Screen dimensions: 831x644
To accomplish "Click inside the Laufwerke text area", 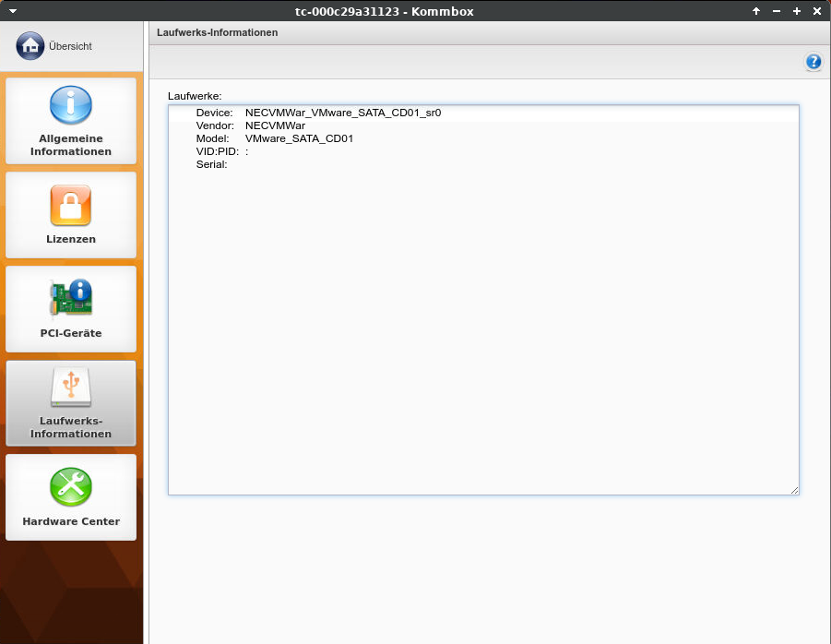I will (482, 323).
